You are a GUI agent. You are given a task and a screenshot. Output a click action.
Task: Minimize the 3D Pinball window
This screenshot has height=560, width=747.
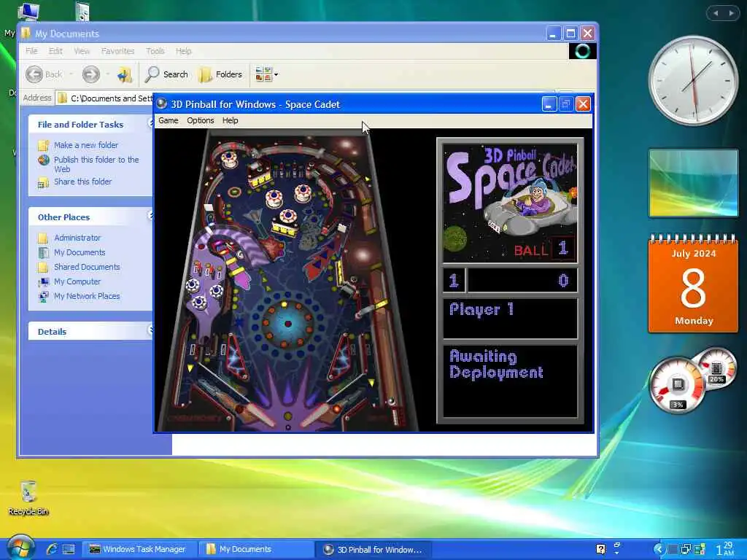tap(549, 104)
